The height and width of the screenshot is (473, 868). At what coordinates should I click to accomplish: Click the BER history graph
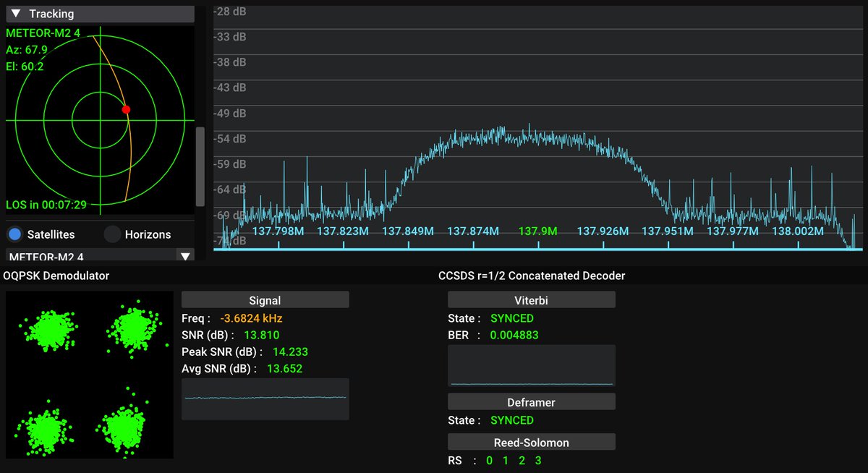(x=532, y=366)
